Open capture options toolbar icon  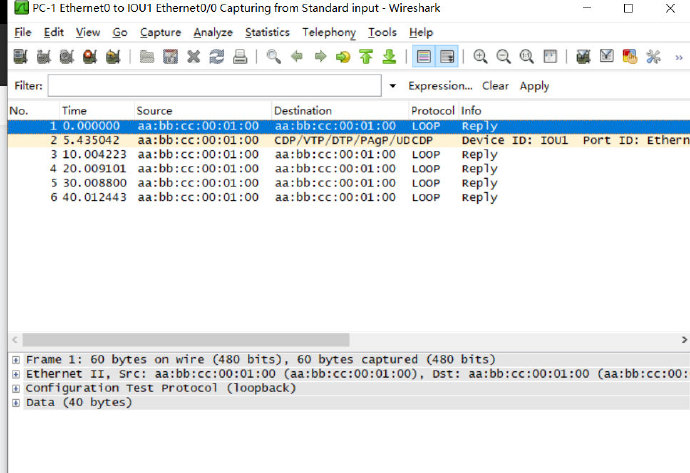(x=44, y=57)
